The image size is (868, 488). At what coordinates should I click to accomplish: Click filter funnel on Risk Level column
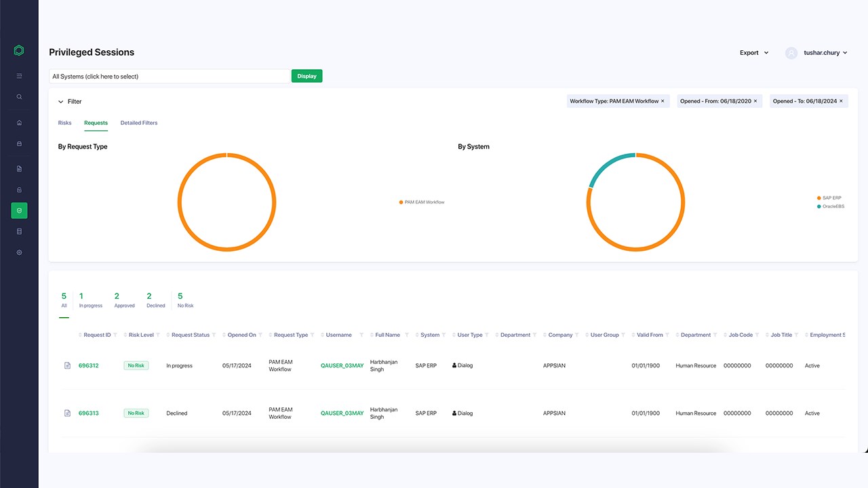159,335
